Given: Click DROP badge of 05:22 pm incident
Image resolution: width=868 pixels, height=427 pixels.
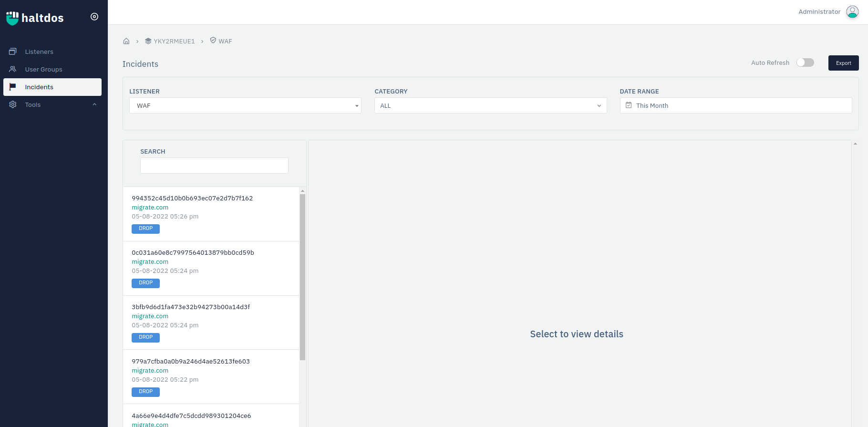Looking at the screenshot, I should [145, 392].
